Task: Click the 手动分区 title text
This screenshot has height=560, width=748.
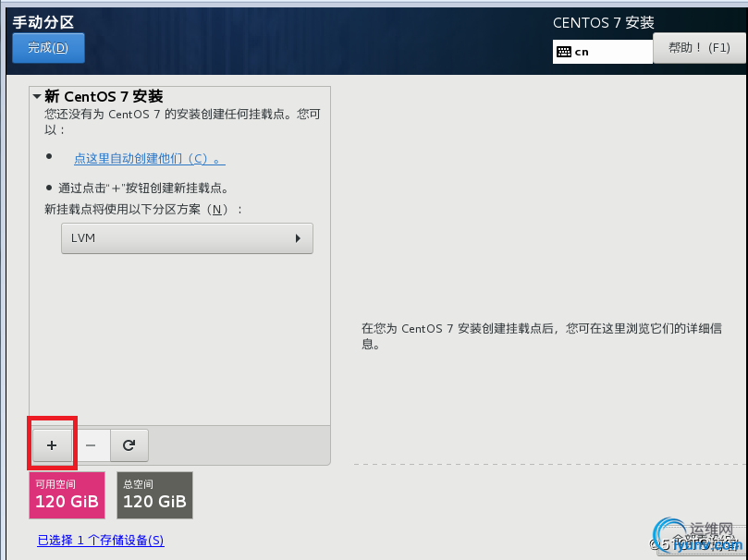Action: [x=43, y=22]
